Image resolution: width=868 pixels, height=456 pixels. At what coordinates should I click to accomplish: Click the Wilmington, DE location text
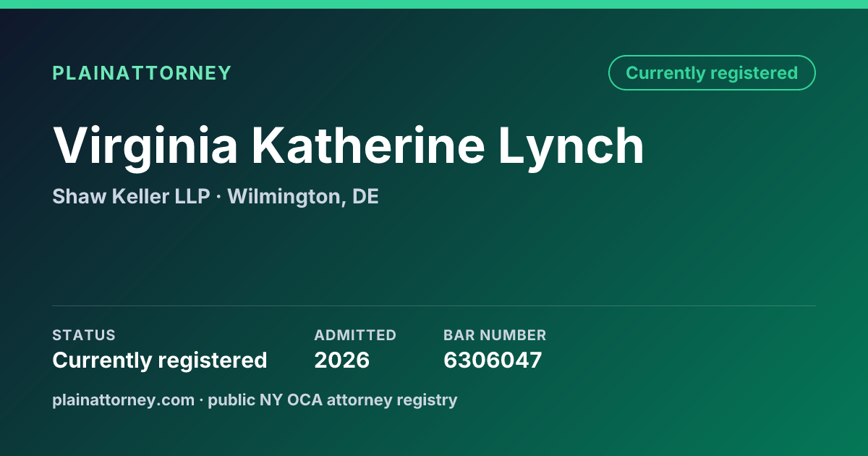coord(303,197)
